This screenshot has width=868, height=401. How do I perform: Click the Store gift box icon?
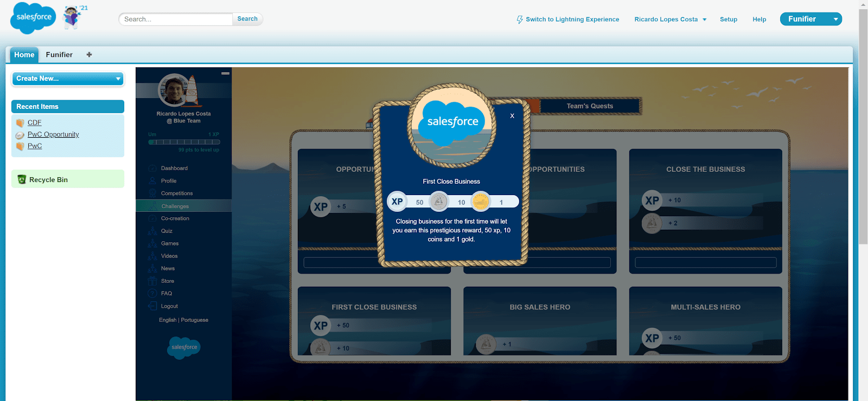pos(152,281)
